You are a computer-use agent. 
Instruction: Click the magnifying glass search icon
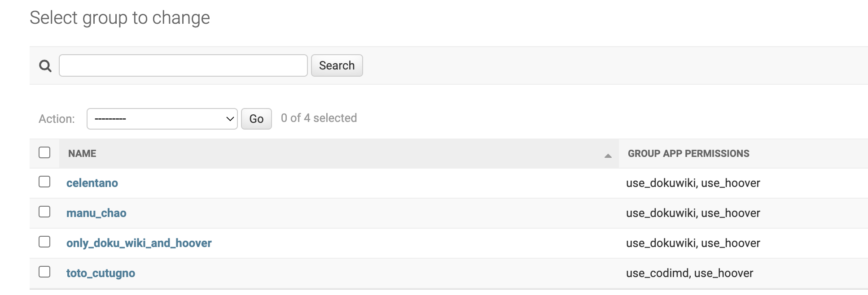coord(45,66)
